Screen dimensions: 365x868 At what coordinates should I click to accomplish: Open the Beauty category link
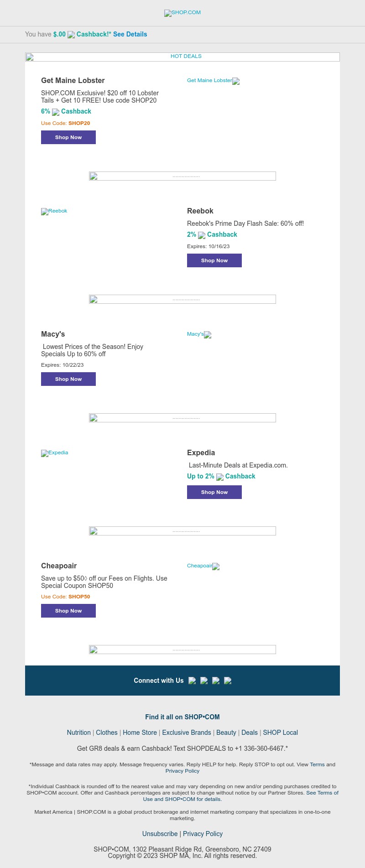[x=226, y=733]
